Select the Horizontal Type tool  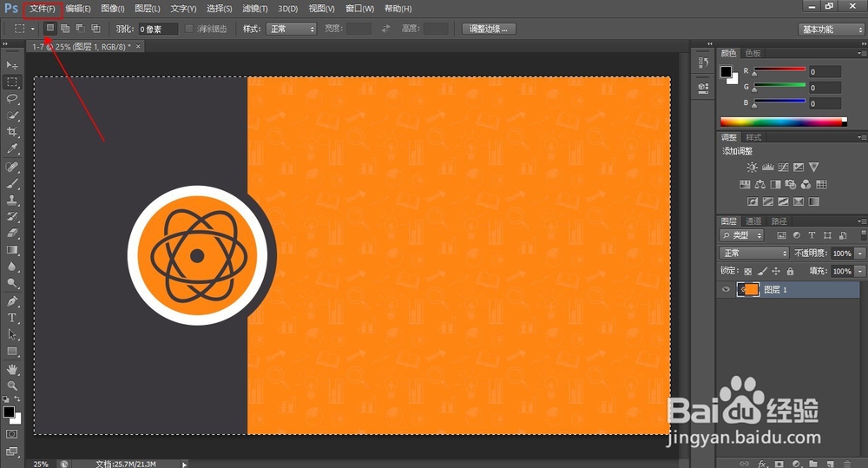pos(11,318)
